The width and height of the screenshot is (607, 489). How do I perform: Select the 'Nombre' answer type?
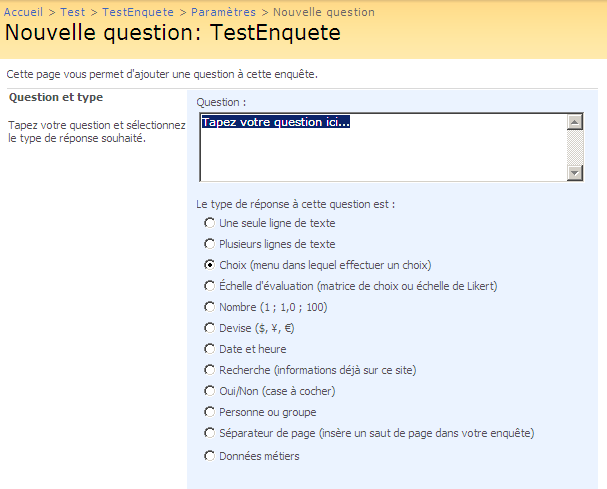point(210,307)
